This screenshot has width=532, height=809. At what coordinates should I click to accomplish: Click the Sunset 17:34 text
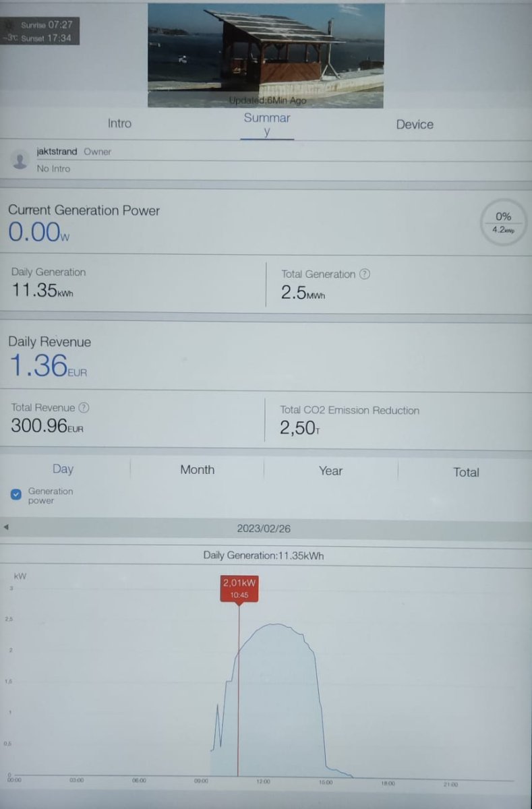pos(46,38)
